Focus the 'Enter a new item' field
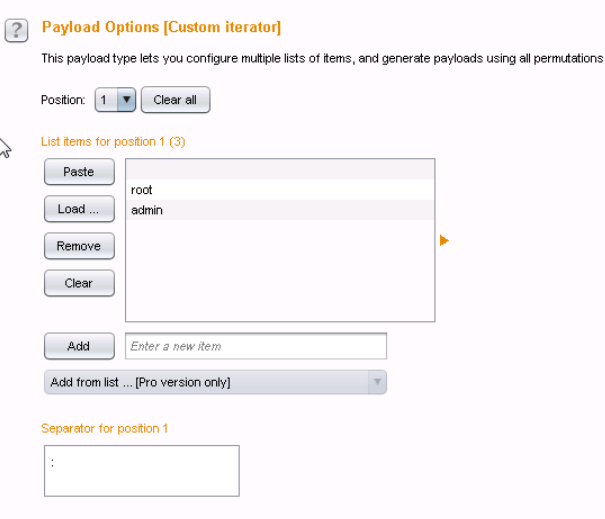This screenshot has width=605, height=519. coord(256,346)
